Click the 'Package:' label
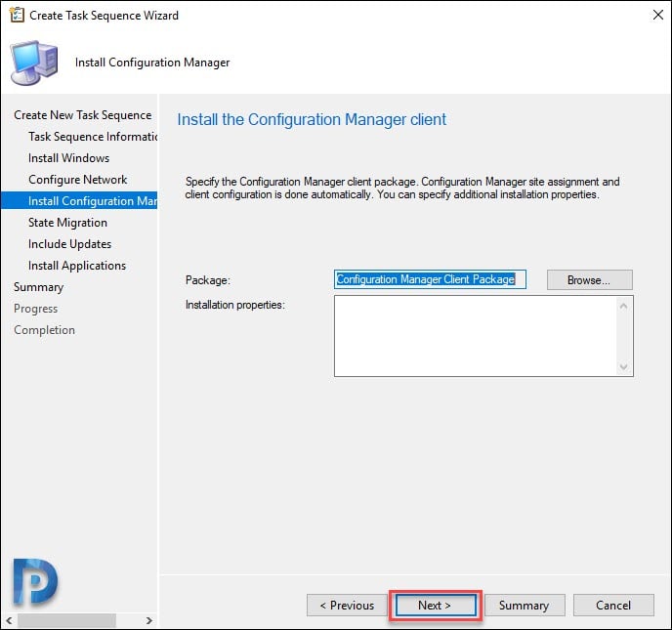672x630 pixels. pyautogui.click(x=207, y=280)
